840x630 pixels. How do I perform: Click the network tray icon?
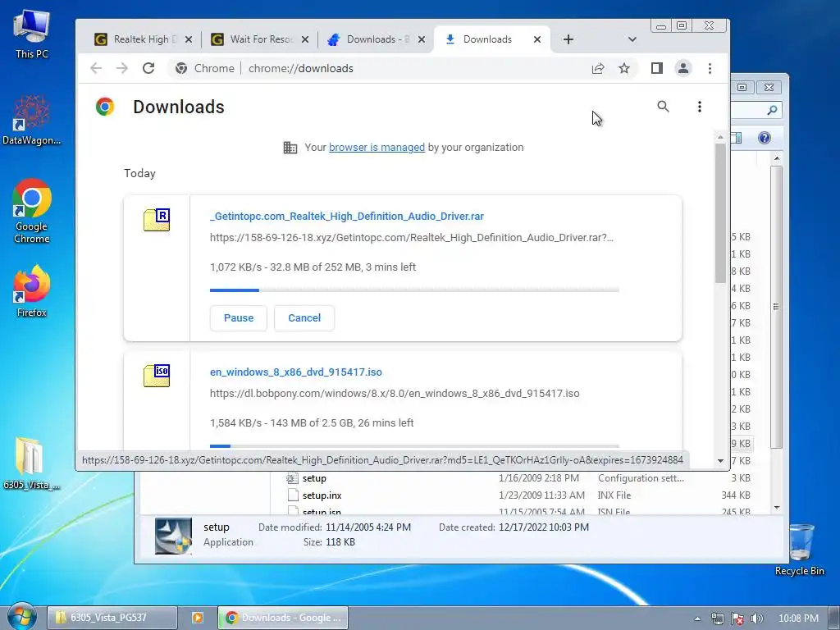click(x=717, y=619)
